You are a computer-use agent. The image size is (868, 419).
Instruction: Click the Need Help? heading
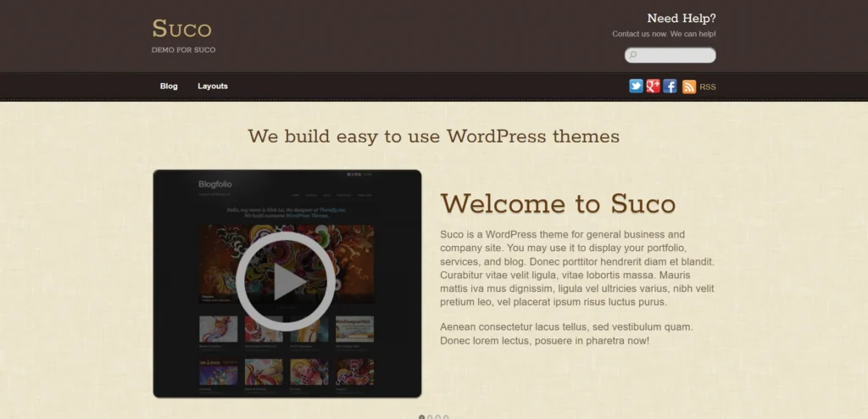(x=681, y=18)
